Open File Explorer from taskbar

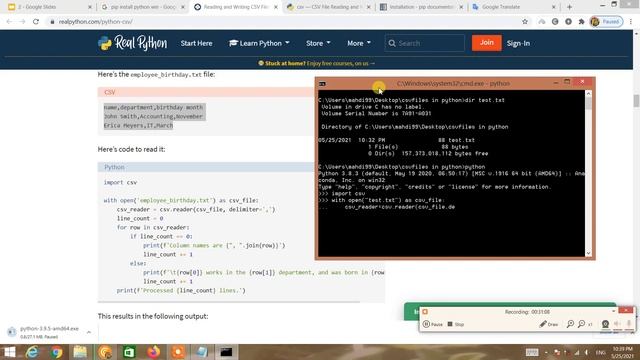80,352
